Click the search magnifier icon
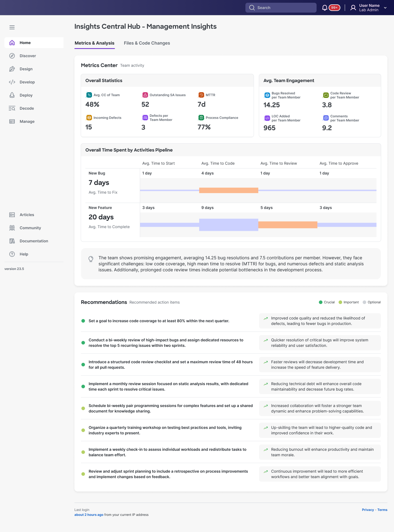The width and height of the screenshot is (394, 532). [x=252, y=8]
